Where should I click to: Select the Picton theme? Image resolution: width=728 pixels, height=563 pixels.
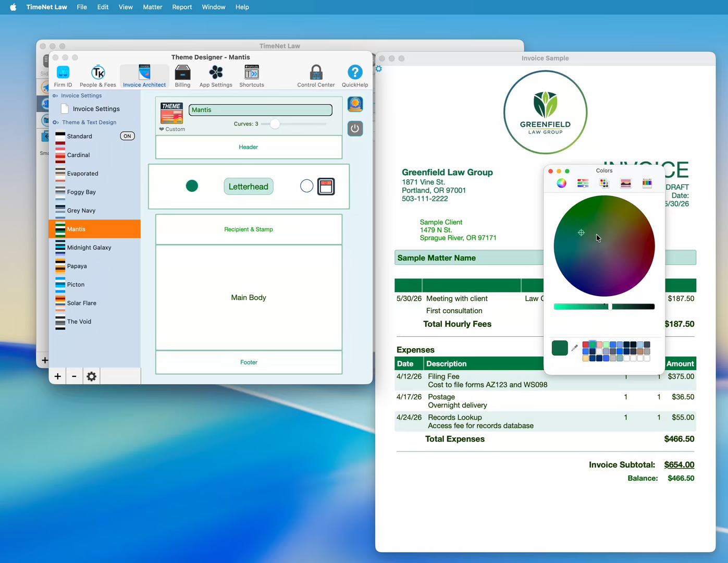(x=95, y=285)
